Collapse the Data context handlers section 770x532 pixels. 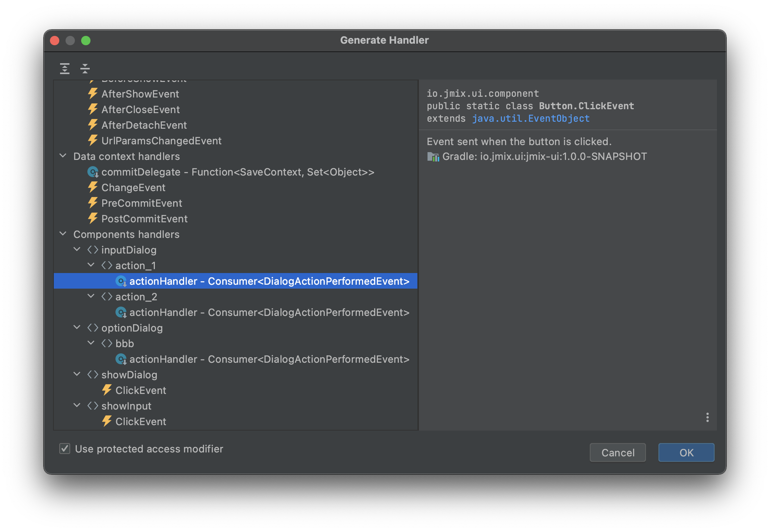click(x=63, y=156)
